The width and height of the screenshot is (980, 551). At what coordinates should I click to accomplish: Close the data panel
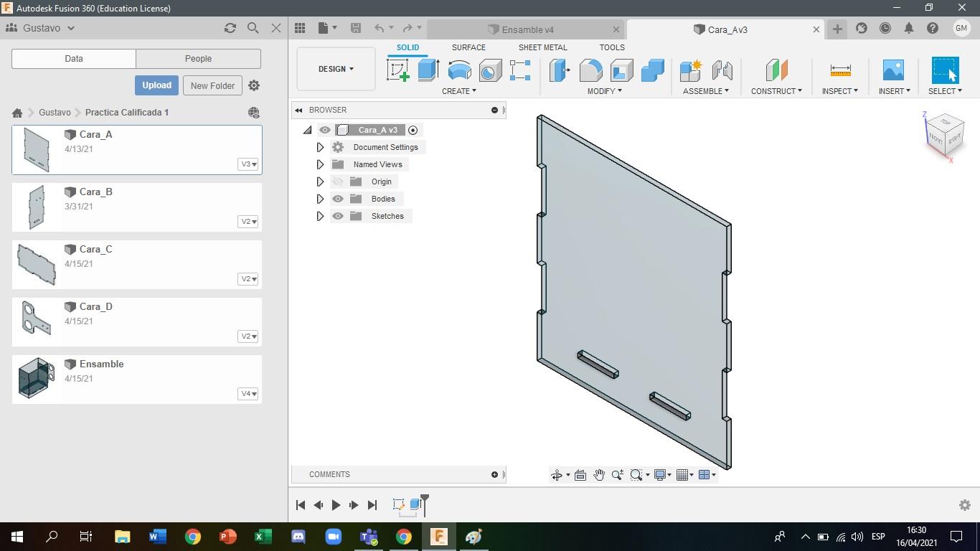click(276, 28)
